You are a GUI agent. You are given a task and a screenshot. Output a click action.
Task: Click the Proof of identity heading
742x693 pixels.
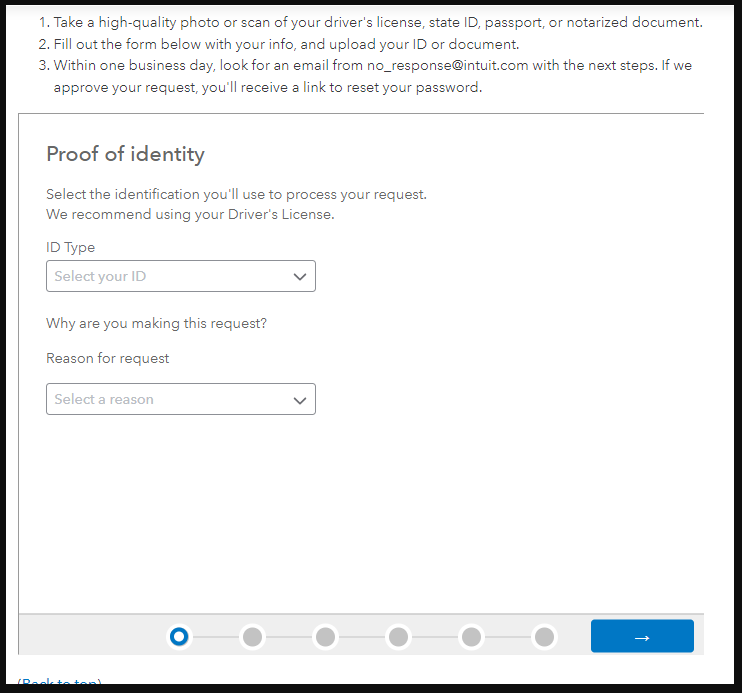pos(125,154)
